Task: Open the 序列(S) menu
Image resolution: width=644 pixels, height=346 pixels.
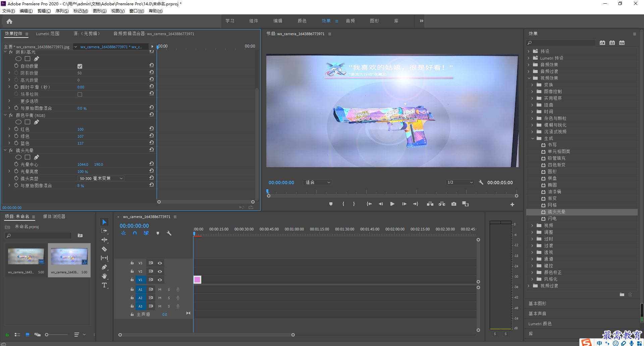Action: point(62,11)
